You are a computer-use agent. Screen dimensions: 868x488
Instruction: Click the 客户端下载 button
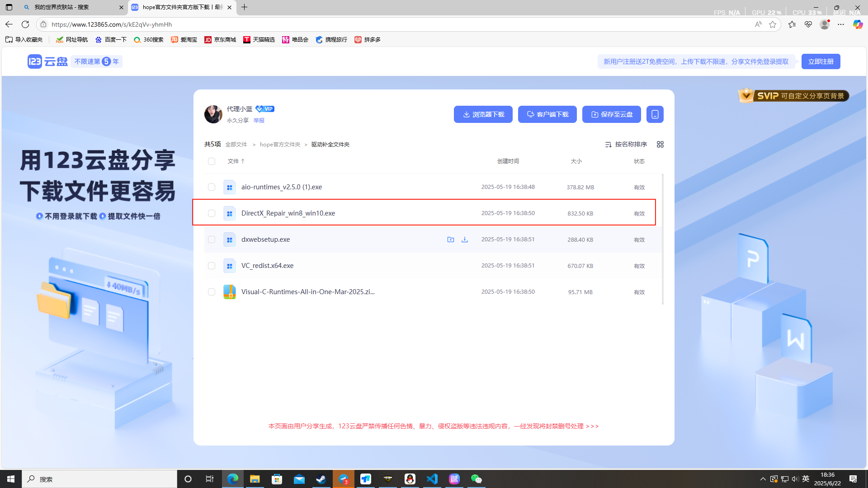(547, 114)
